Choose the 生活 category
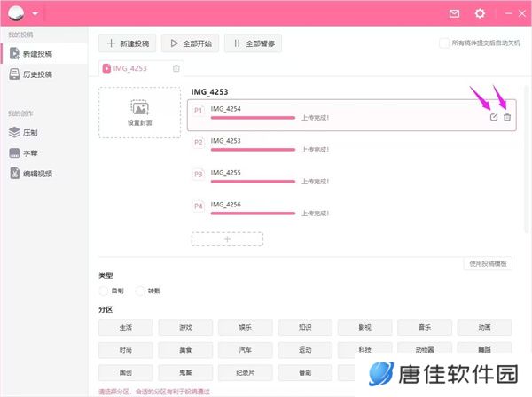 126,327
